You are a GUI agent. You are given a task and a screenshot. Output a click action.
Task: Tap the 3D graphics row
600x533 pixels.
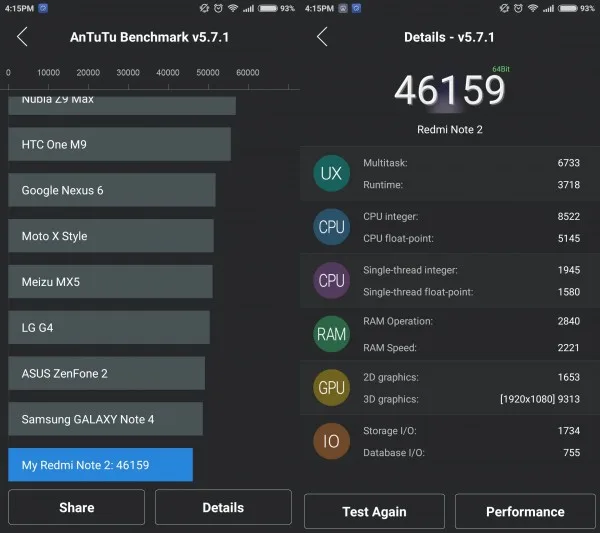(471, 399)
